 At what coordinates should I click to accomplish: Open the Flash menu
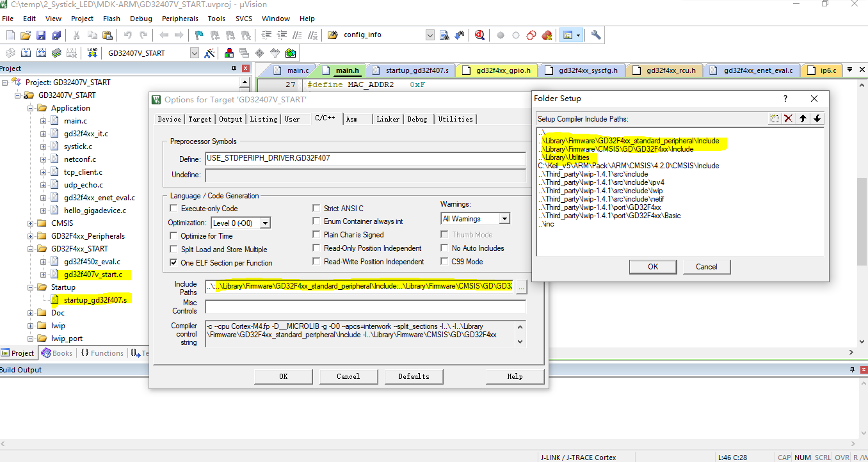(111, 19)
